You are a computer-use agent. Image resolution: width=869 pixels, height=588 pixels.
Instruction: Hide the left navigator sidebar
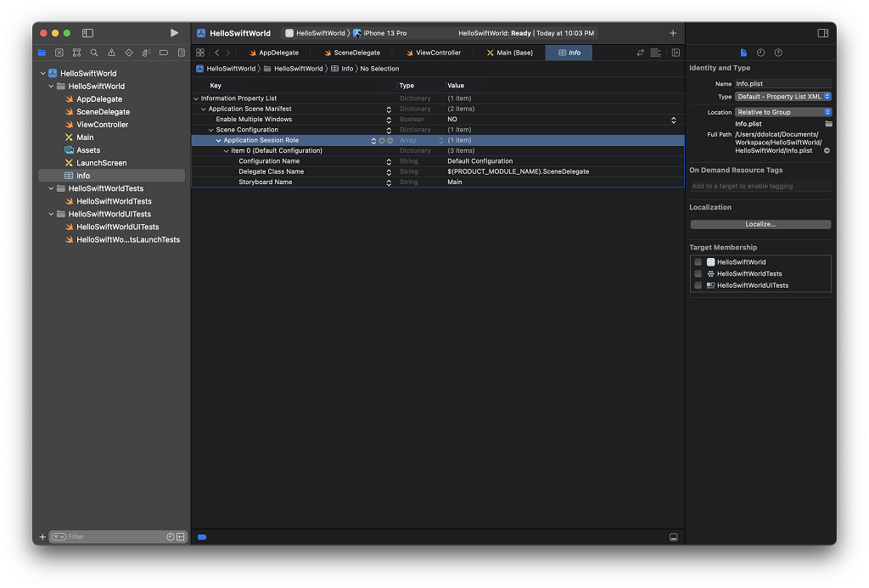[87, 33]
